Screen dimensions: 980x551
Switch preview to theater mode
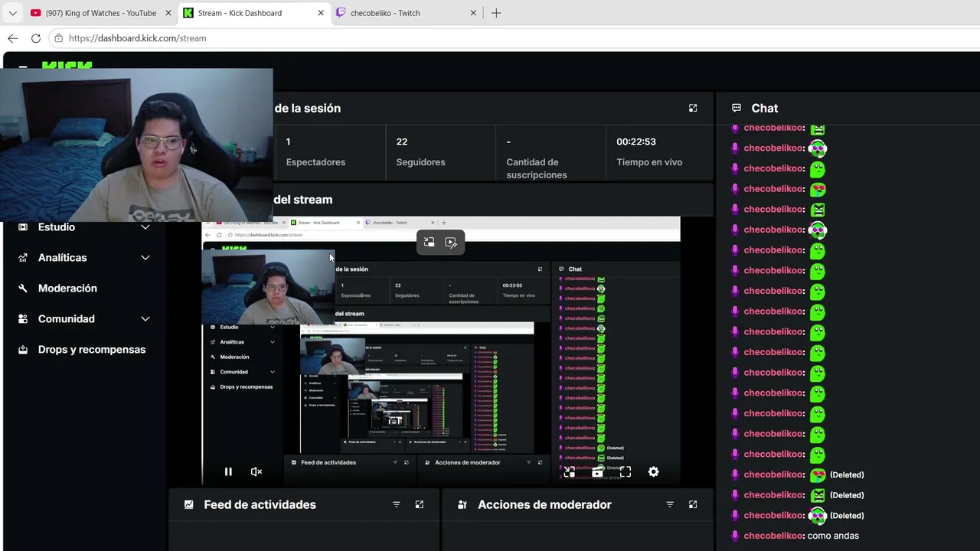pyautogui.click(x=597, y=471)
